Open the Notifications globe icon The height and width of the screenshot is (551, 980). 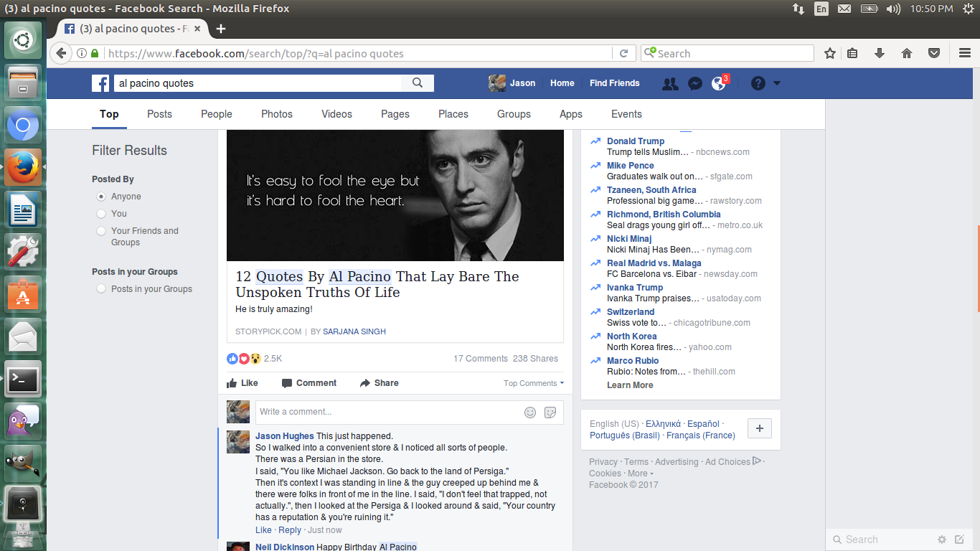coord(718,83)
